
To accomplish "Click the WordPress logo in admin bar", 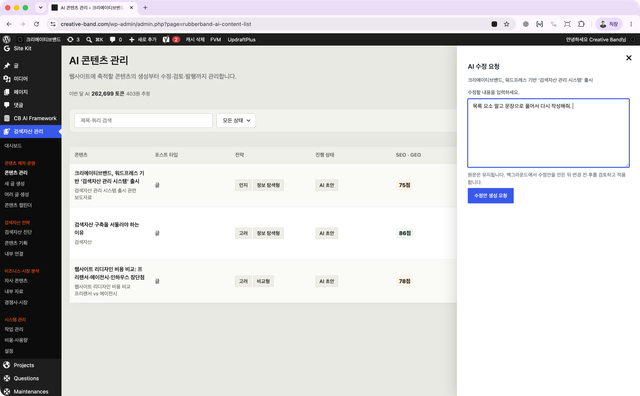I will [7, 40].
